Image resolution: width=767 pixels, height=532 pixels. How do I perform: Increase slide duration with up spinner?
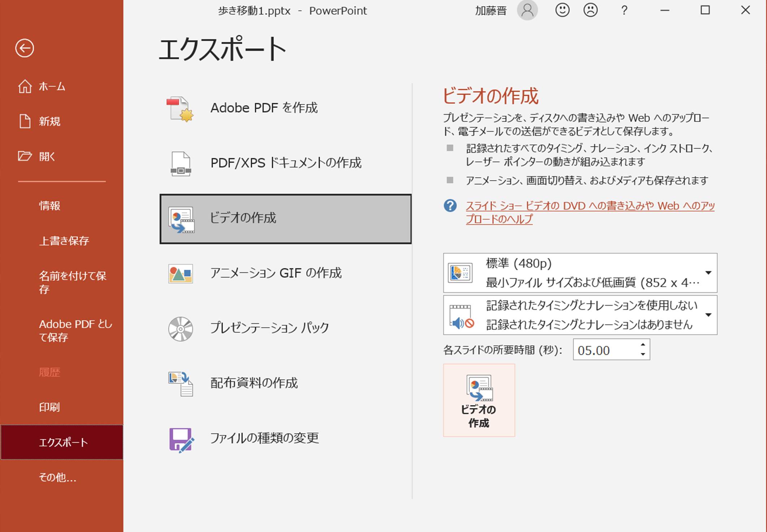point(643,345)
